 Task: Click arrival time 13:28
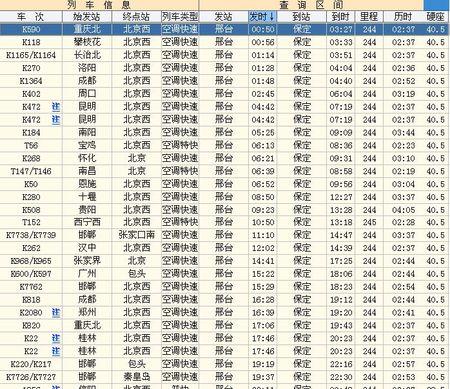click(341, 210)
